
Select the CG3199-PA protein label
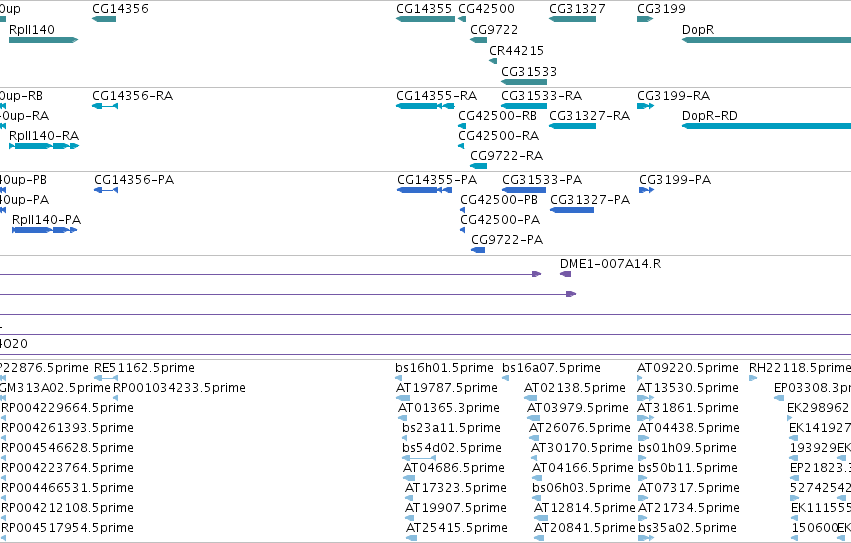pos(675,180)
